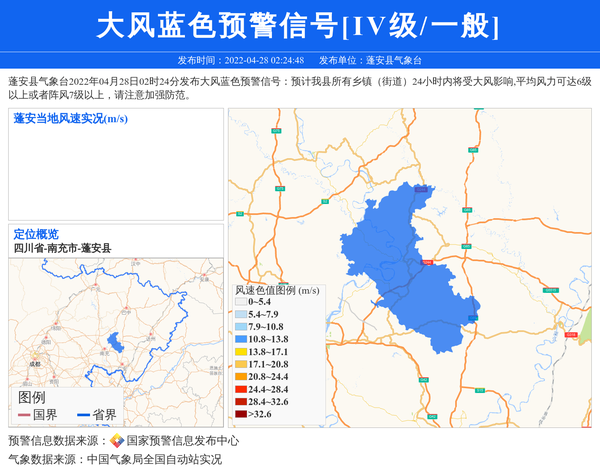This screenshot has width=600, height=471.
Task: Click the 风速色值图例 legend title
Action: [277, 290]
